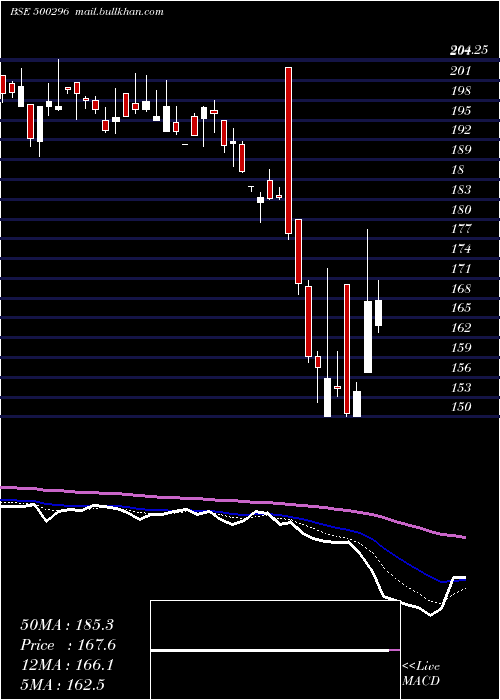The image size is (500, 700).
Task: Click the 204.25 top price label
Action: [x=469, y=51]
